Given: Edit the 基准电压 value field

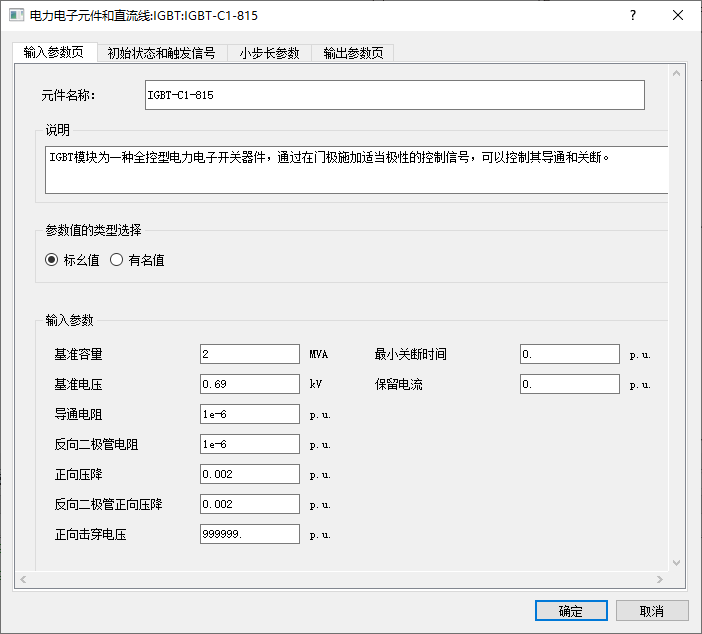Looking at the screenshot, I should click(250, 384).
